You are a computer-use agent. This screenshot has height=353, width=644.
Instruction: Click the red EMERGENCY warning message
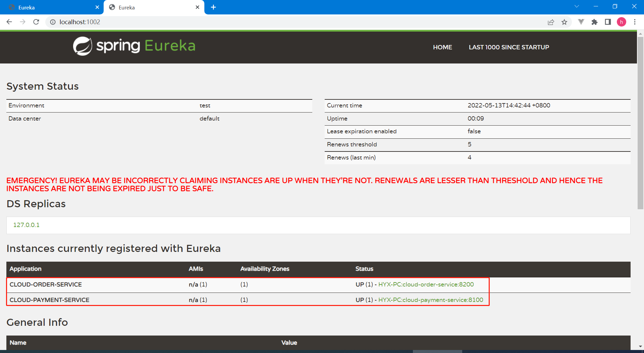click(x=305, y=185)
